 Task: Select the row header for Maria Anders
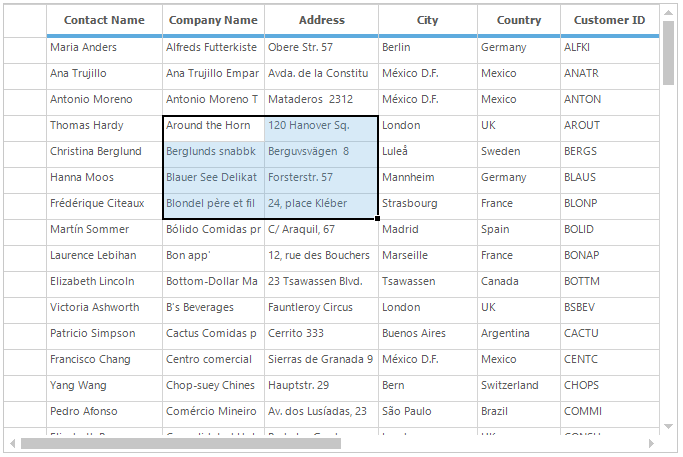point(25,47)
